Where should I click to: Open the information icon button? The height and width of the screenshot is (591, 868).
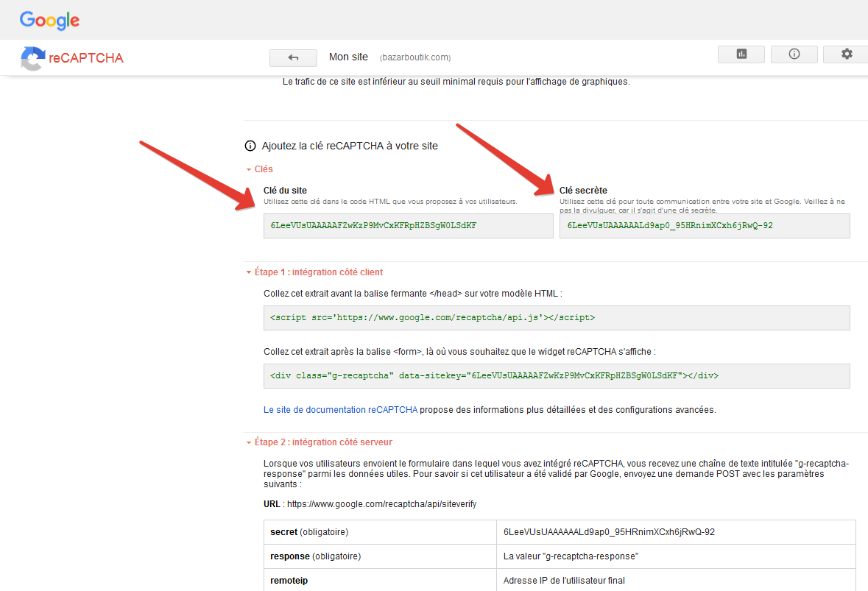point(794,54)
